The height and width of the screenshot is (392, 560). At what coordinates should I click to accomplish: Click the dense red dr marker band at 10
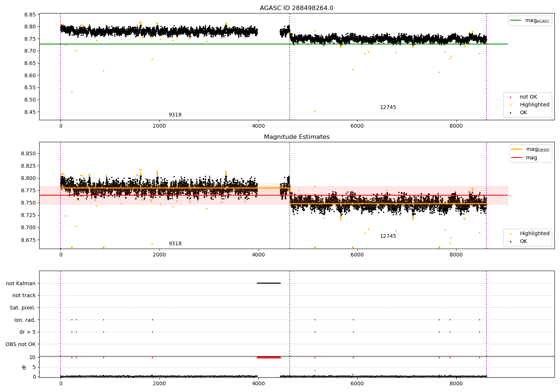point(268,357)
